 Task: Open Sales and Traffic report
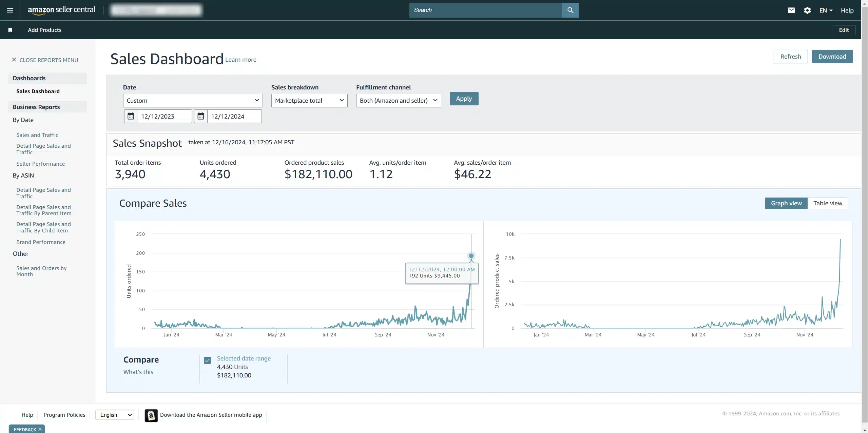click(x=37, y=135)
